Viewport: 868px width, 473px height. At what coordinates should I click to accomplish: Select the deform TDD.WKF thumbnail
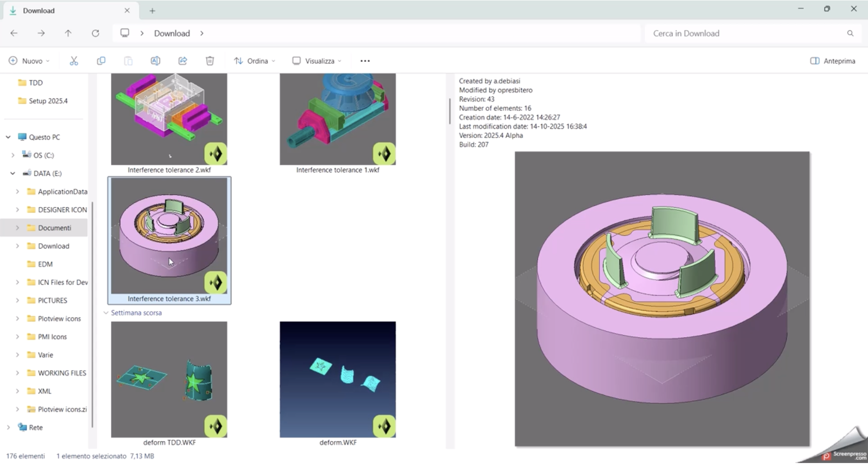click(169, 379)
